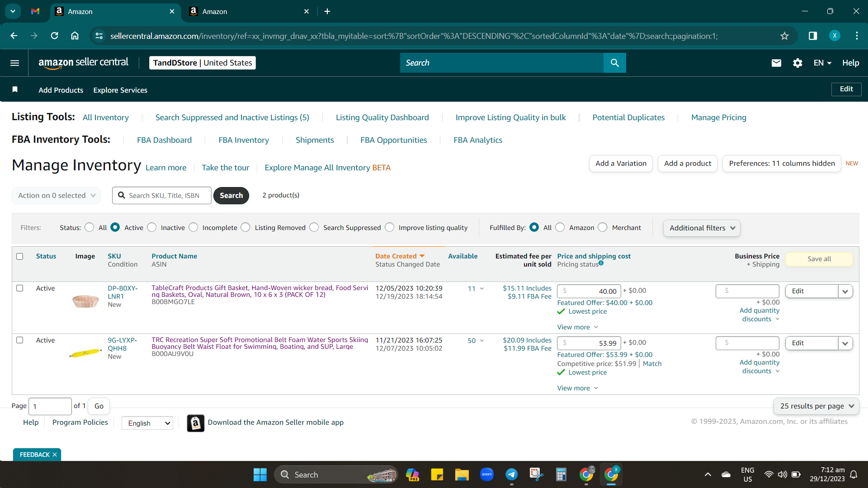The width and height of the screenshot is (868, 488).
Task: Open the Chrome three-dot menu
Action: click(857, 36)
